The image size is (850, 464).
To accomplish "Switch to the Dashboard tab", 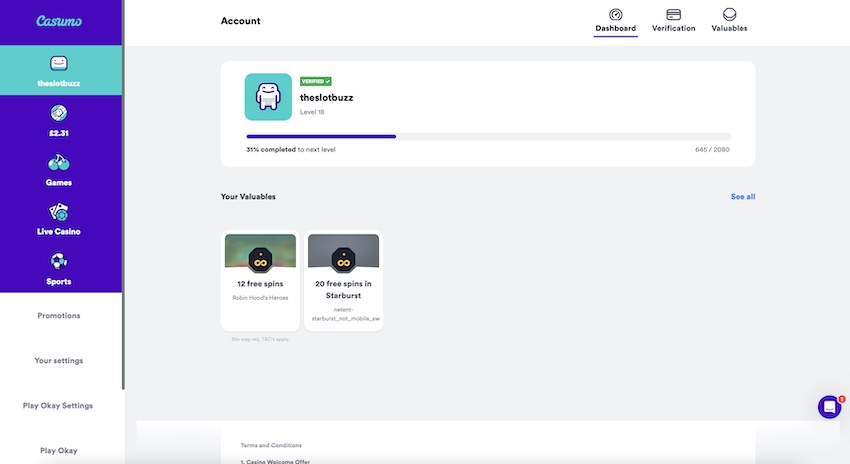I will [615, 21].
